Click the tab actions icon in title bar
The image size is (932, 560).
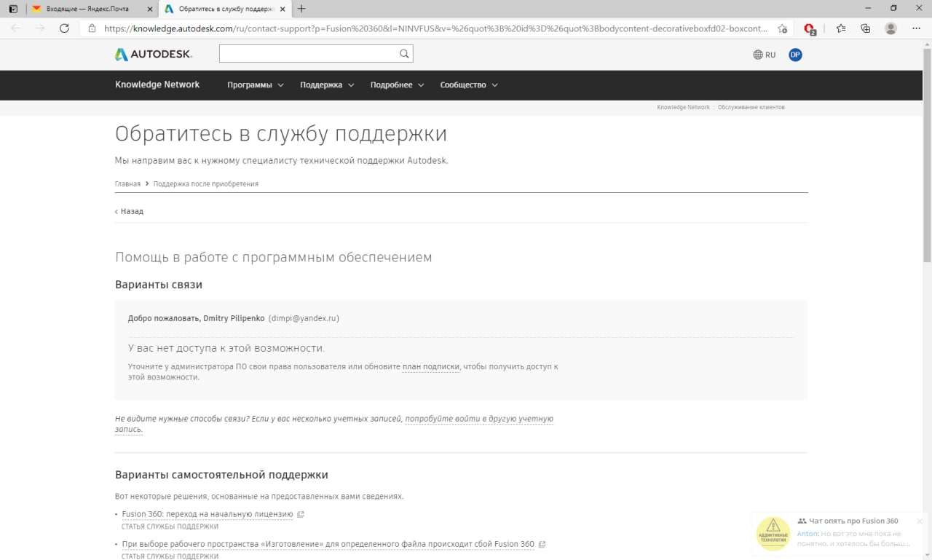12,9
